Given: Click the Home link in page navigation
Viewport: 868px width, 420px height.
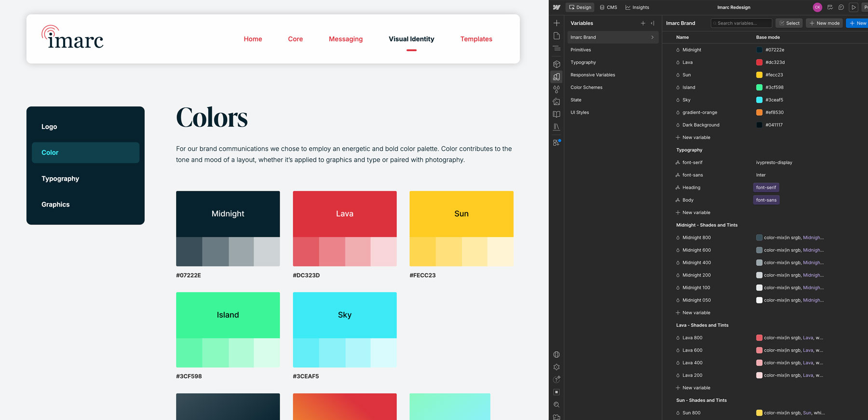Looking at the screenshot, I should tap(253, 39).
